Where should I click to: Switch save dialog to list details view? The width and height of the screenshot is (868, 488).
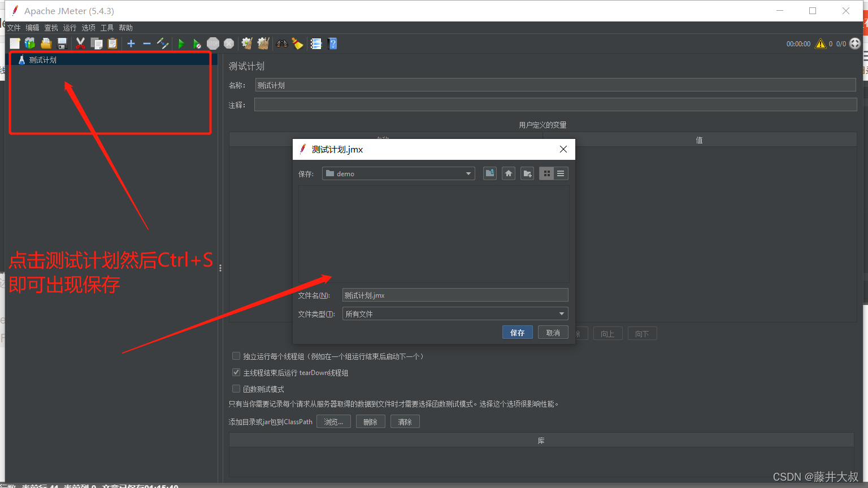point(561,173)
